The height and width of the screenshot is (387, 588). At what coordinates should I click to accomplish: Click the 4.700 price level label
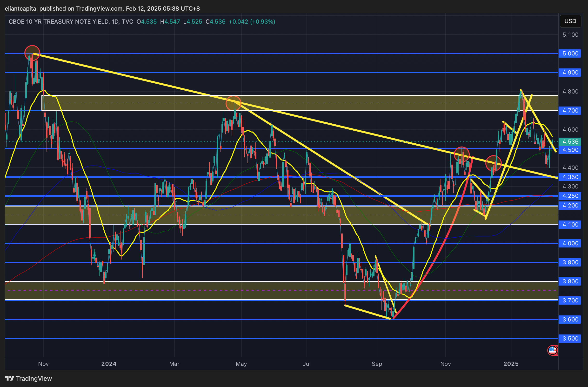pyautogui.click(x=570, y=111)
